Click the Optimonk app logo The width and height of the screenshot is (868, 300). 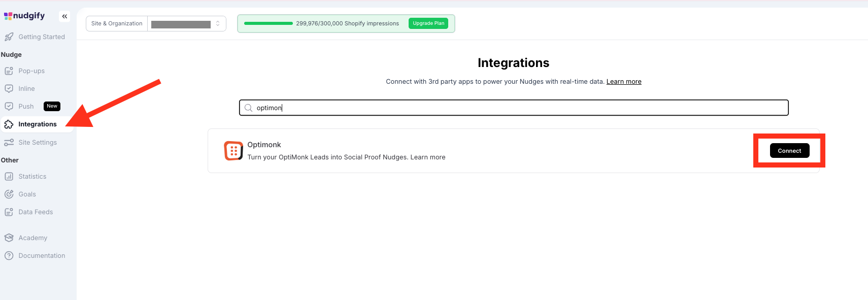[x=233, y=151]
